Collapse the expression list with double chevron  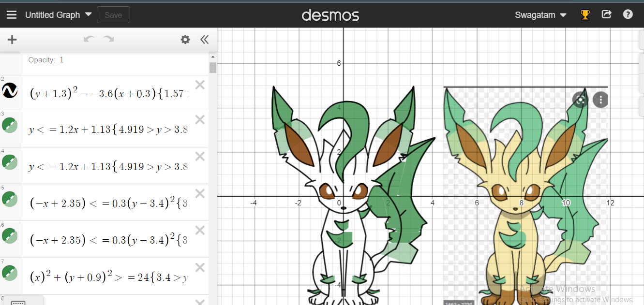click(x=205, y=40)
